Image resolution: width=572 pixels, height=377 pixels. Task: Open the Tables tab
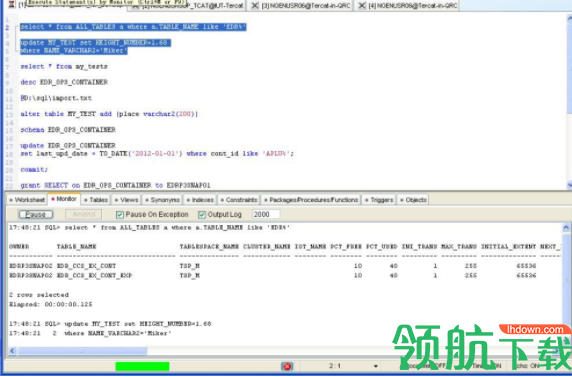96,200
